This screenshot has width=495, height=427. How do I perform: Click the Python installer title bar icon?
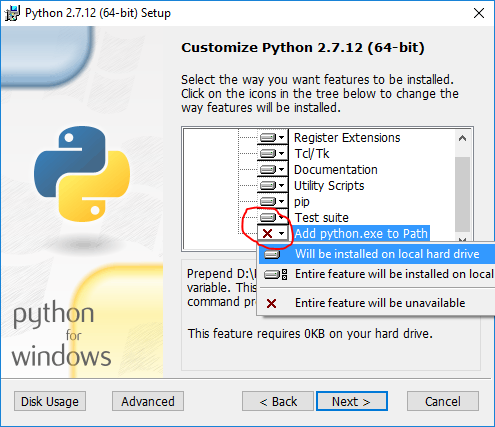pos(13,13)
